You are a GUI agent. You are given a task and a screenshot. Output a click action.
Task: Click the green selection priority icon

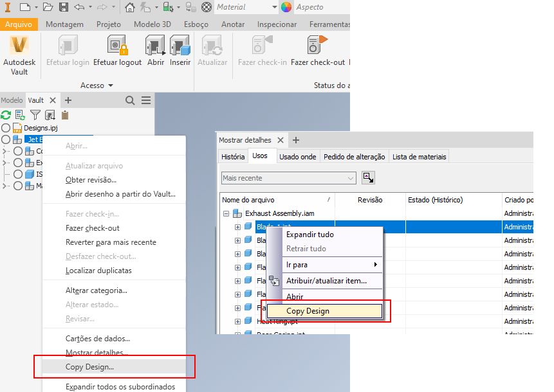(x=168, y=7)
